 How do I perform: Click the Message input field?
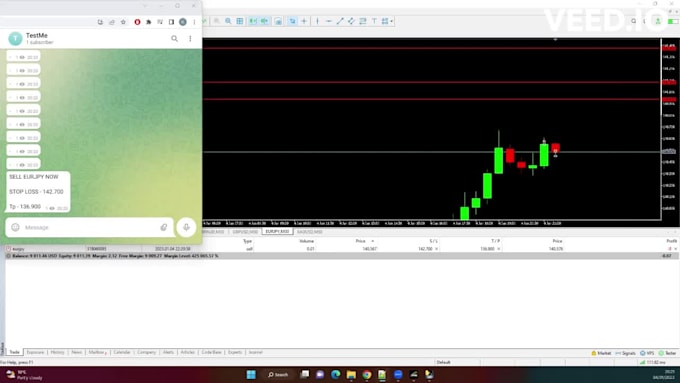(89, 227)
